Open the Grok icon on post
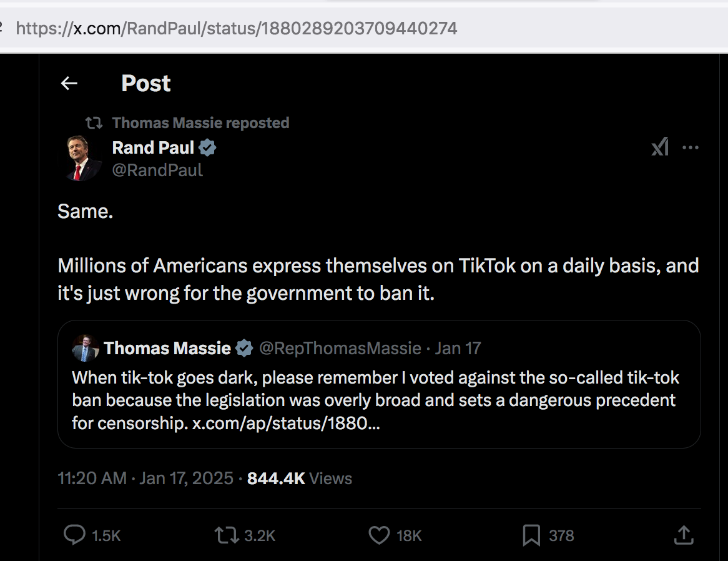Image resolution: width=728 pixels, height=561 pixels. tap(660, 147)
